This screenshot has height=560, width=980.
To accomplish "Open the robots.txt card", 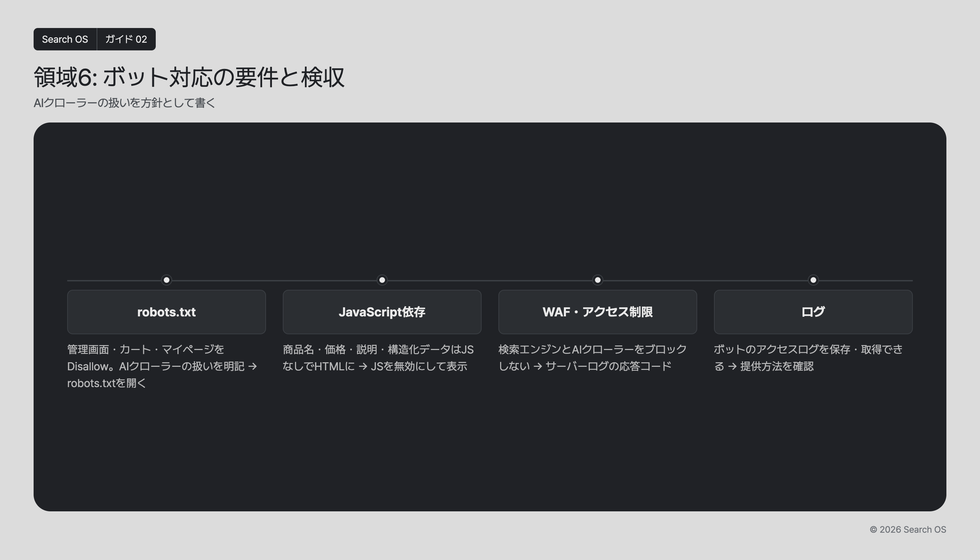I will [167, 312].
